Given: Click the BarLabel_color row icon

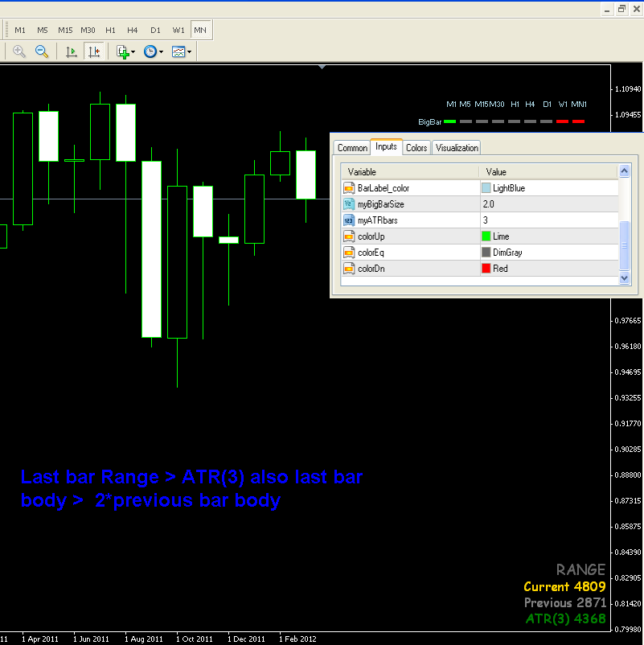Looking at the screenshot, I should 349,188.
